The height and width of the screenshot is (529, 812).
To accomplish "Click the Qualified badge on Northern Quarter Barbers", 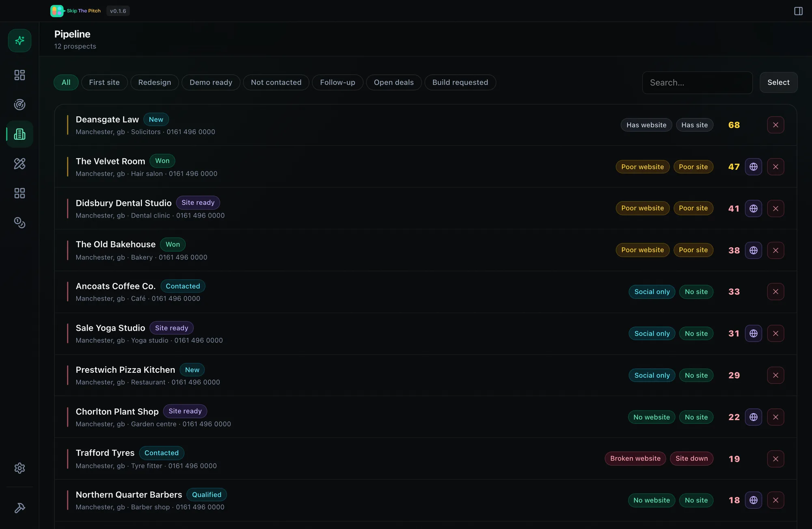I will pos(207,494).
